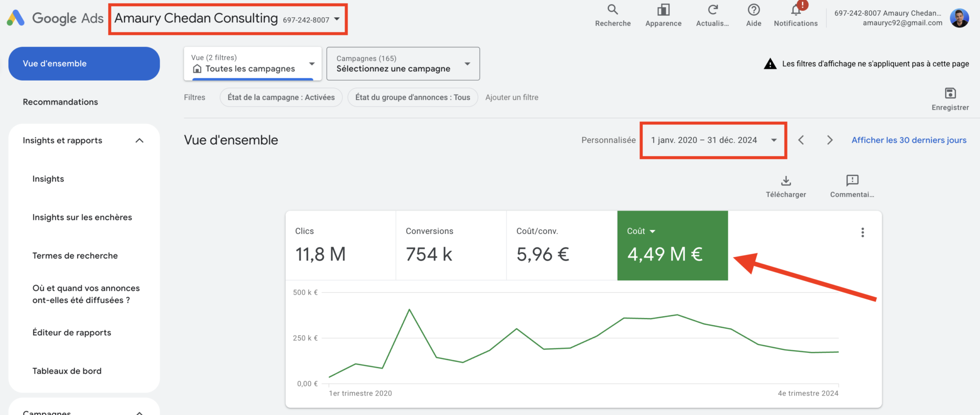Image resolution: width=980 pixels, height=415 pixels.
Task: Click the Actualiser refresh icon
Action: click(713, 10)
